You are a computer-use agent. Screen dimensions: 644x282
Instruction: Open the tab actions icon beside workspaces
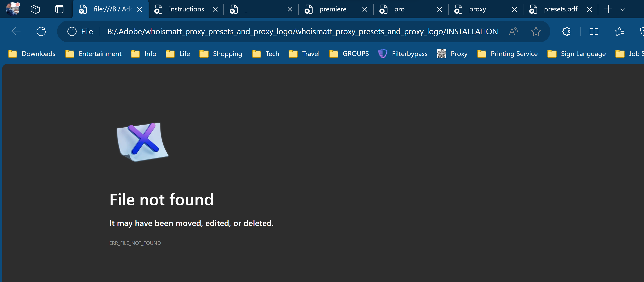coord(59,9)
